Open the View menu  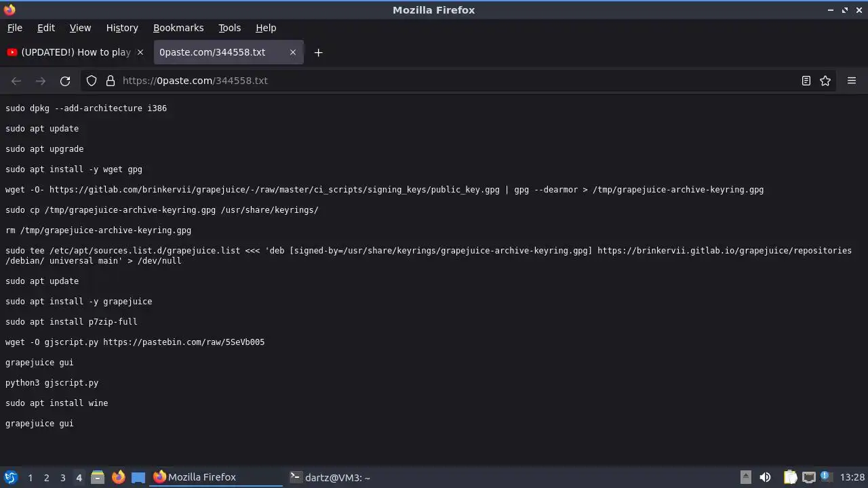point(80,28)
